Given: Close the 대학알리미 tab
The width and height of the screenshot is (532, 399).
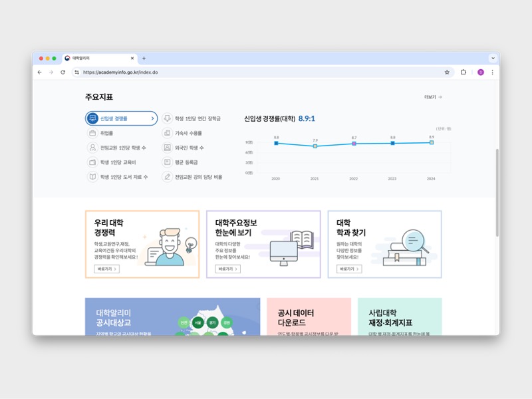Looking at the screenshot, I should (132, 59).
